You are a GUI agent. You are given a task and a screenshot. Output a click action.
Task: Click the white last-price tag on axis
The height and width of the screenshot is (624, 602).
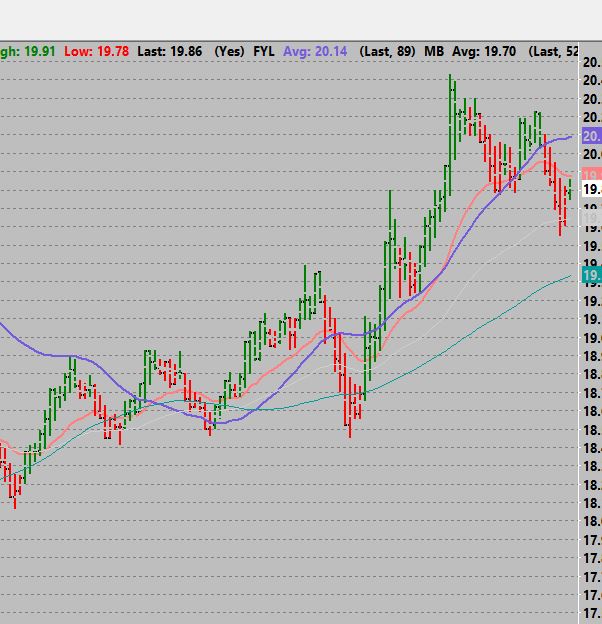coord(592,189)
